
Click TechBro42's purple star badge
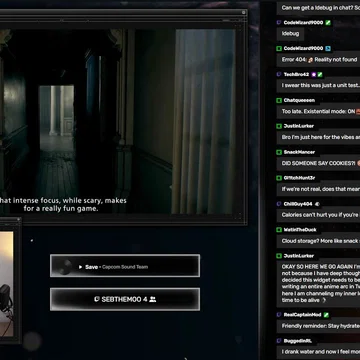(x=314, y=75)
